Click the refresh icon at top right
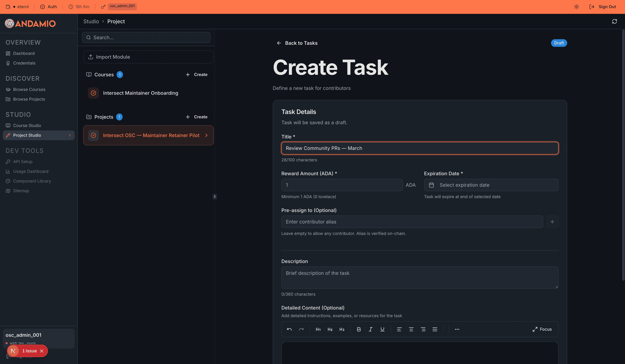This screenshot has height=364, width=625. 614,22
